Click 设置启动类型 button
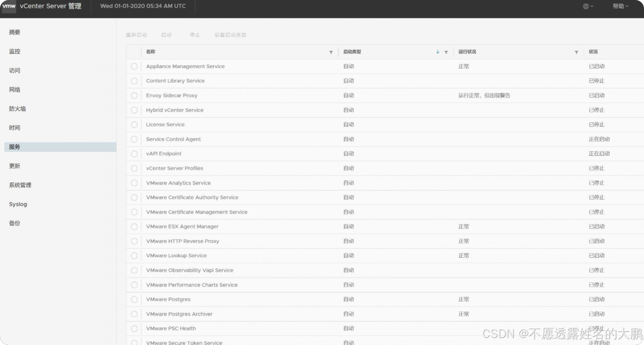Viewport: 644px width, 345px height. [x=230, y=35]
